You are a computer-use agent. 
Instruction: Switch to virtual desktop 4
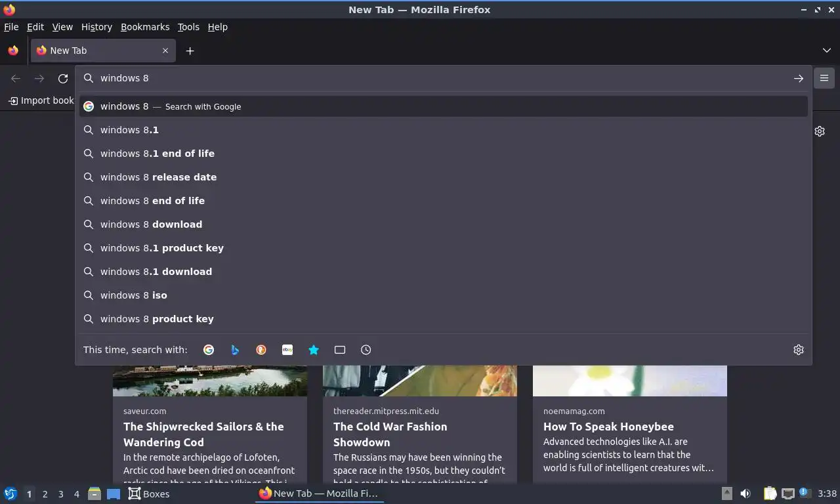click(76, 494)
